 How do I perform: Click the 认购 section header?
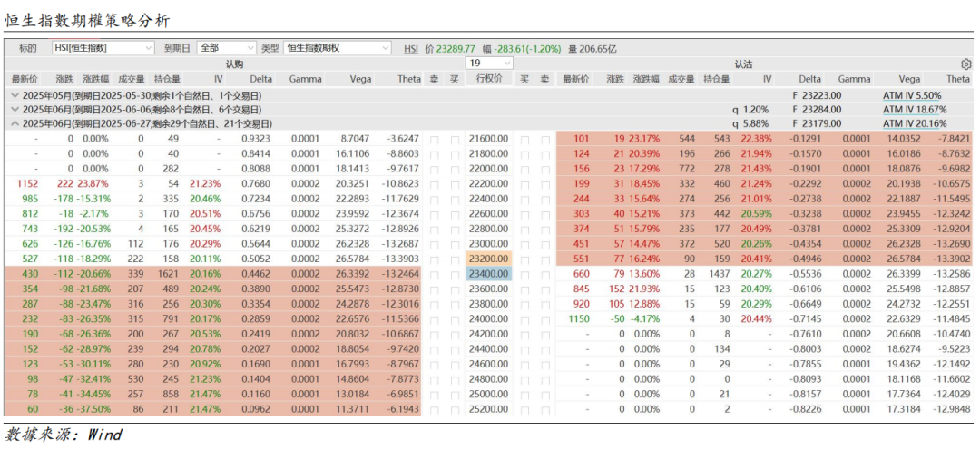coord(234,64)
